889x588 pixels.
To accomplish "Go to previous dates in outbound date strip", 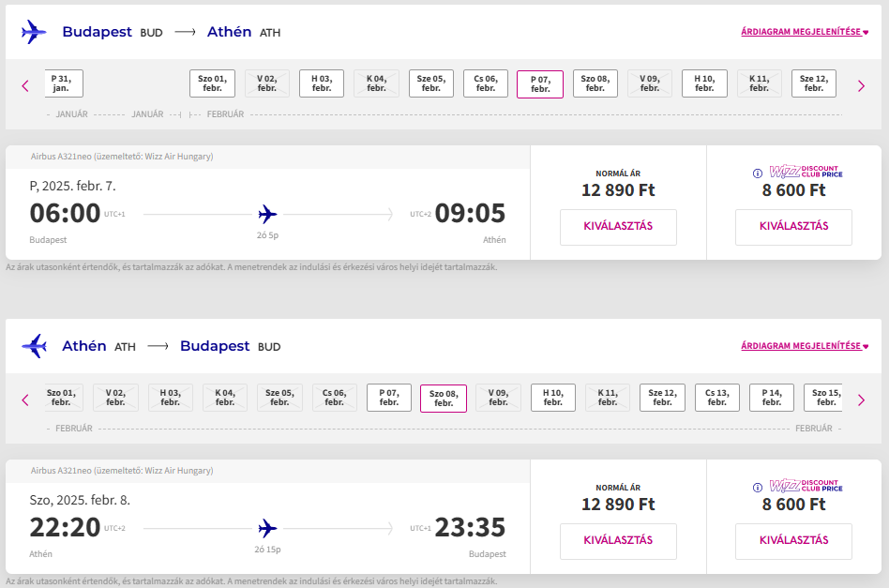I will click(x=25, y=85).
